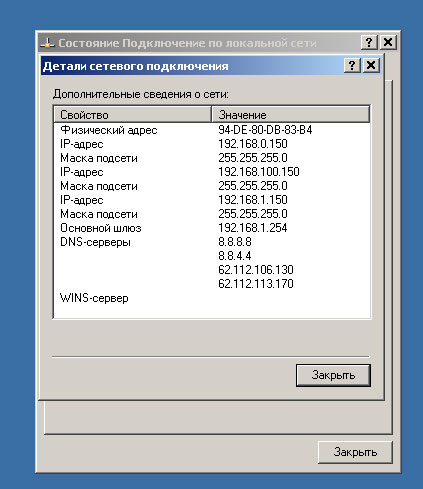Image resolution: width=423 pixels, height=489 pixels.
Task: Click the Детали сетевого подключения title bar
Action: pyautogui.click(x=192, y=66)
